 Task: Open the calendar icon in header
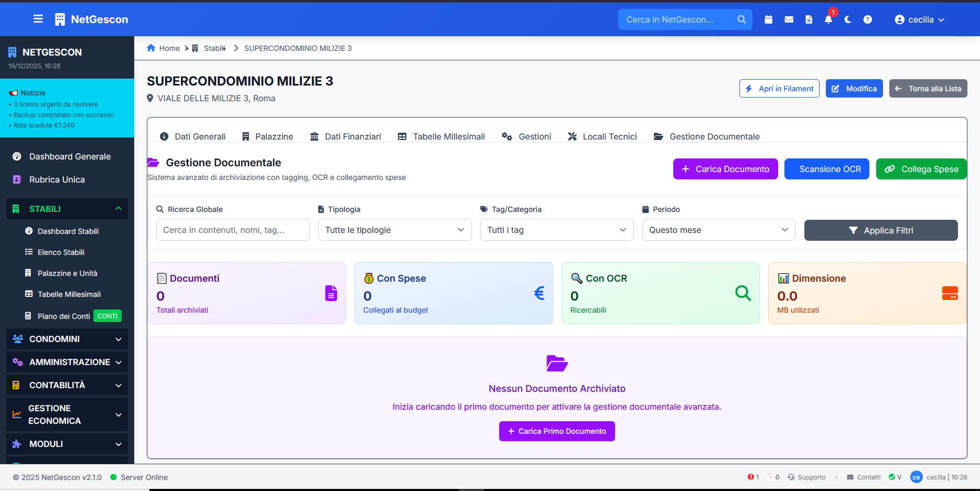pos(769,19)
